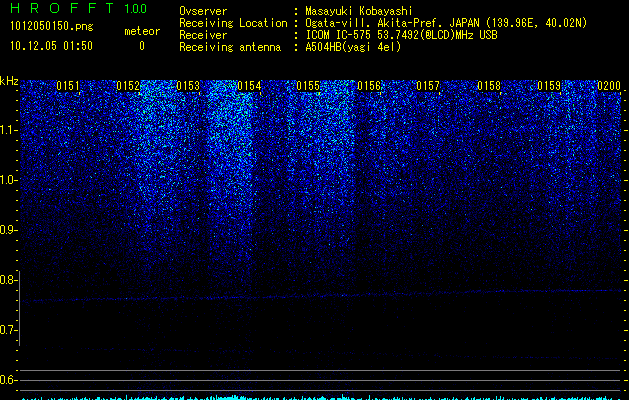The image size is (629, 400).
Task: Click the meteor count value 0
Action: click(x=142, y=46)
